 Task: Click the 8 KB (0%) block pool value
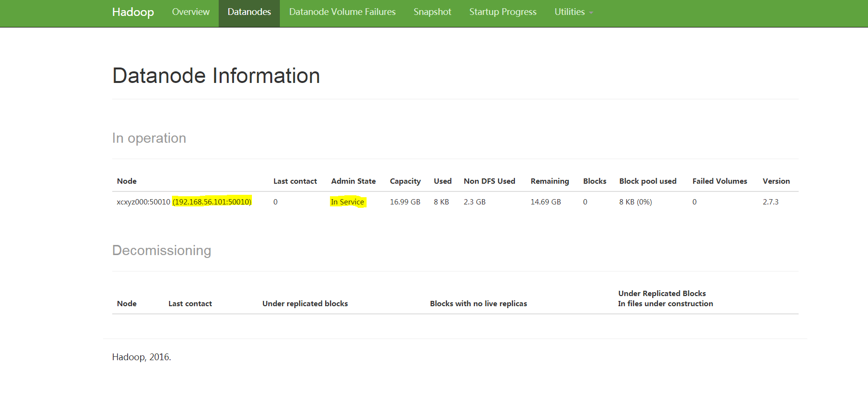coord(635,202)
